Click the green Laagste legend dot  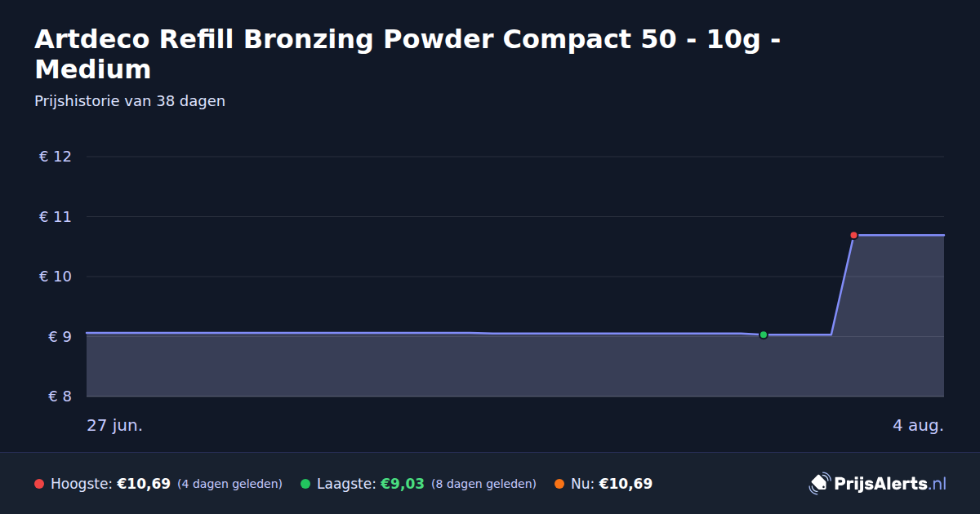[x=305, y=484]
